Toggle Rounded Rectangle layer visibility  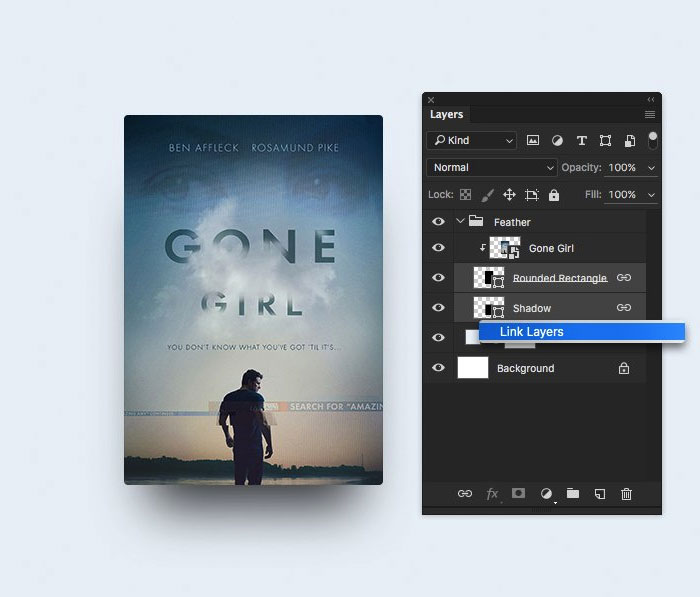pos(438,277)
